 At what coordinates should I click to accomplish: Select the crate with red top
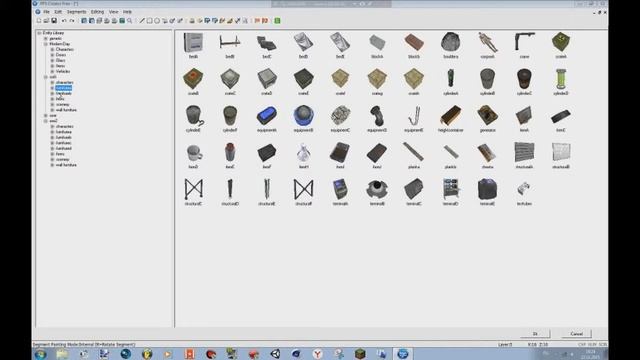[193, 79]
